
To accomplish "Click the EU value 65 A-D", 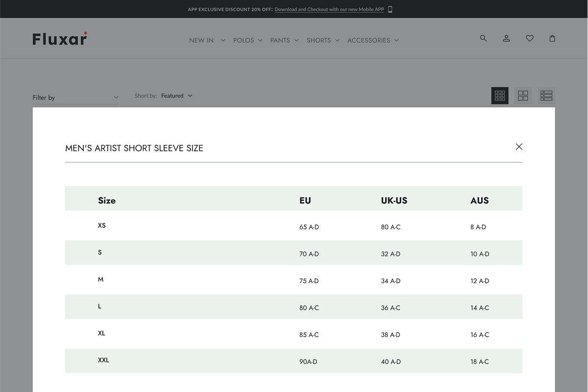I will (309, 227).
